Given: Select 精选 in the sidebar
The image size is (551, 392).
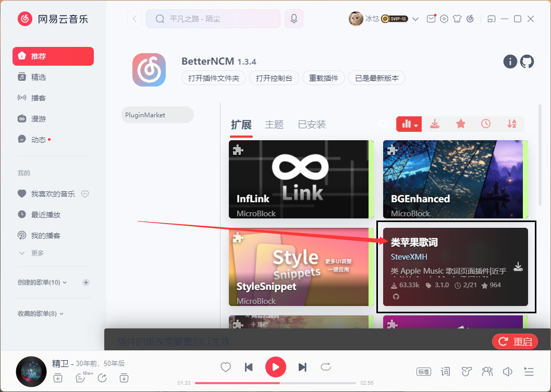Looking at the screenshot, I should (x=53, y=77).
